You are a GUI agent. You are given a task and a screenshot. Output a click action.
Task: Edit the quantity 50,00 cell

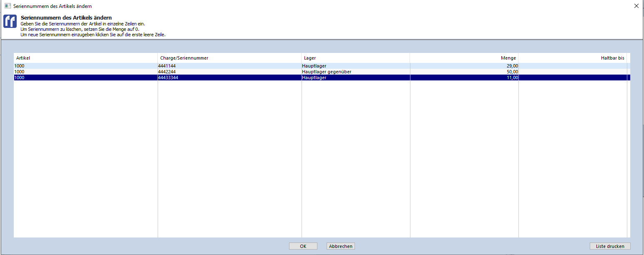(x=509, y=72)
